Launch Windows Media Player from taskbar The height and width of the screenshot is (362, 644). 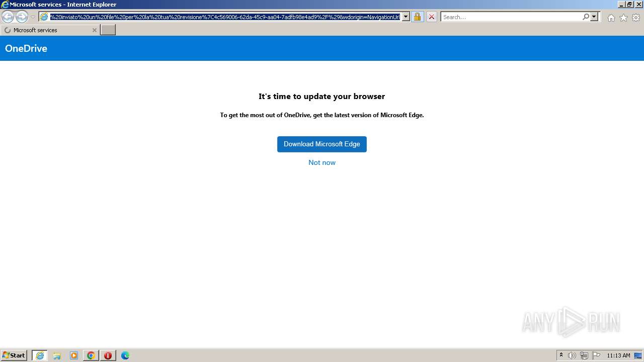click(x=74, y=355)
